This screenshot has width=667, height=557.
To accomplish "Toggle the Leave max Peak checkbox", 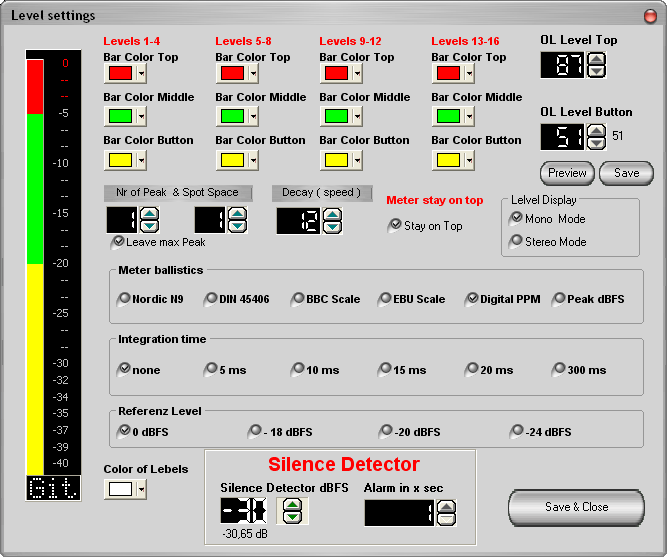I will (x=119, y=242).
